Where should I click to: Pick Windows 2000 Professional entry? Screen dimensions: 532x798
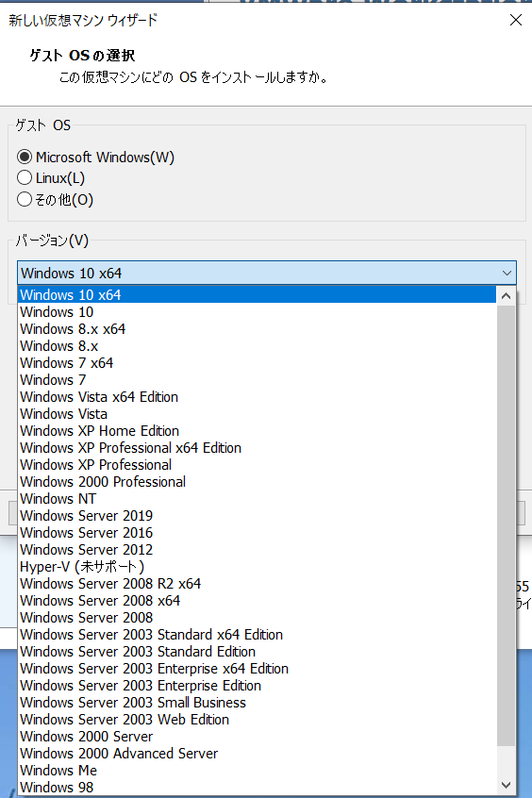click(258, 481)
